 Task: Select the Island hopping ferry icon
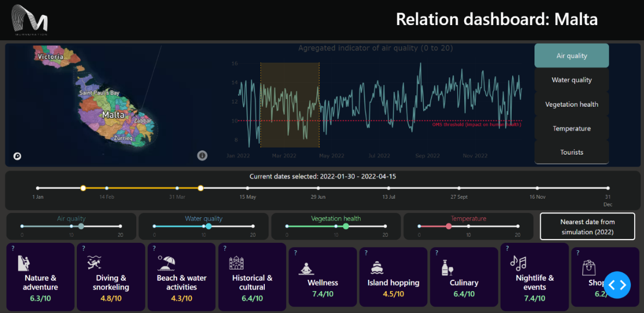click(x=377, y=267)
